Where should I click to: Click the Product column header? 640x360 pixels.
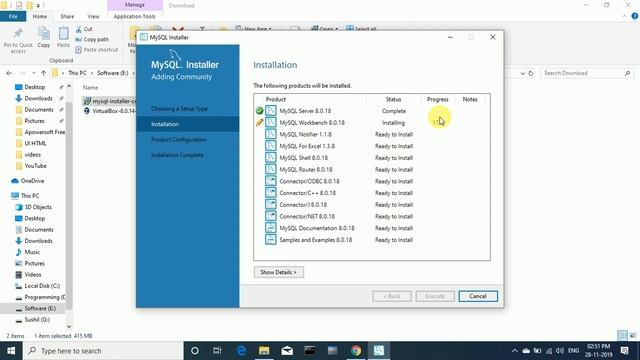click(x=276, y=99)
